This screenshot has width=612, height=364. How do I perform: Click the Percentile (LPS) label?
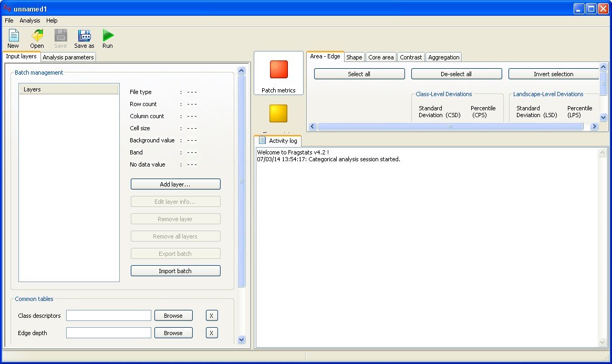pyautogui.click(x=579, y=111)
